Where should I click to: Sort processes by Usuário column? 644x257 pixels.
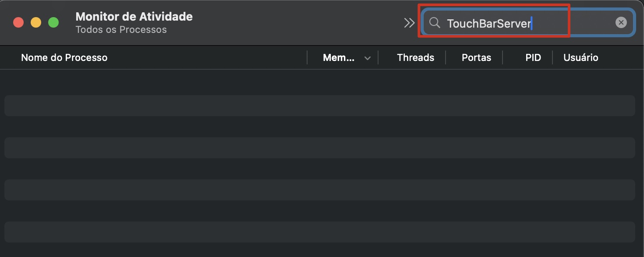[580, 57]
